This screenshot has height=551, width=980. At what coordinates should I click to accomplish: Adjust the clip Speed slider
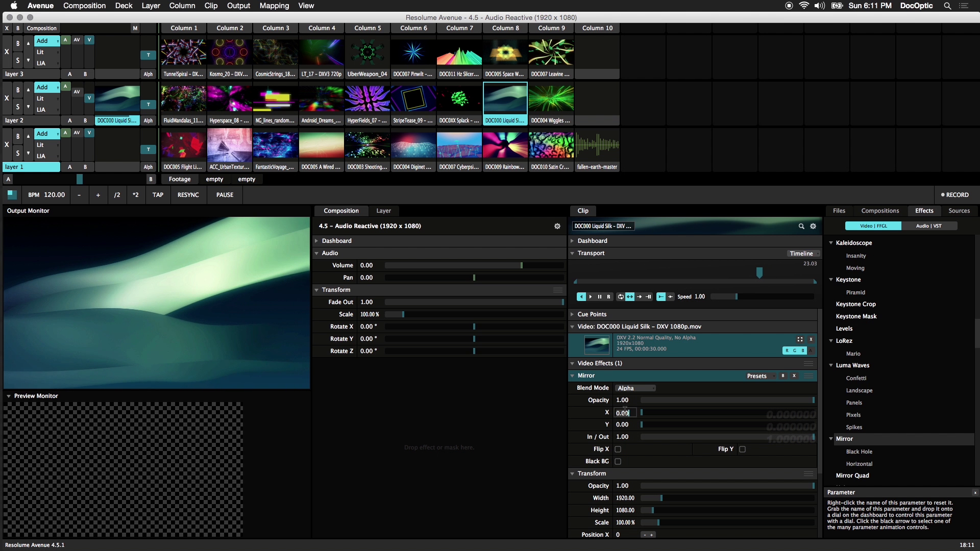(762, 296)
